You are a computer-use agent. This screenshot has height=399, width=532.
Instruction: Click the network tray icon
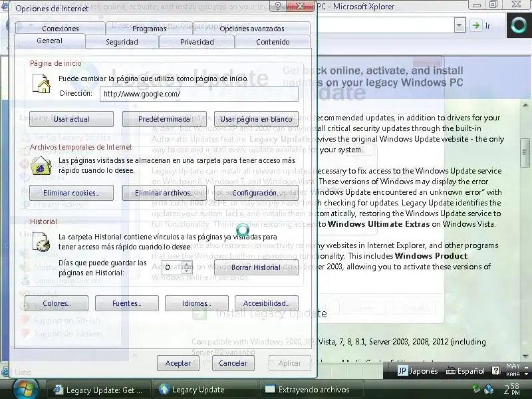(489, 388)
